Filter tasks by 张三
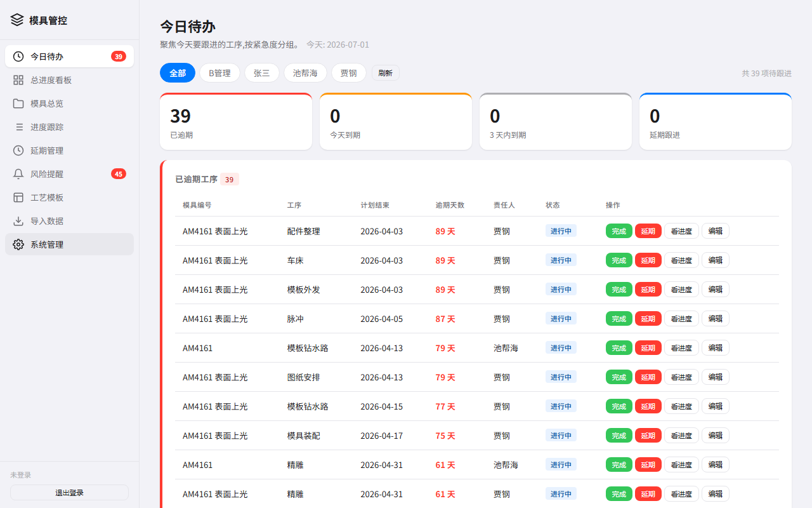The height and width of the screenshot is (508, 812). 262,73
